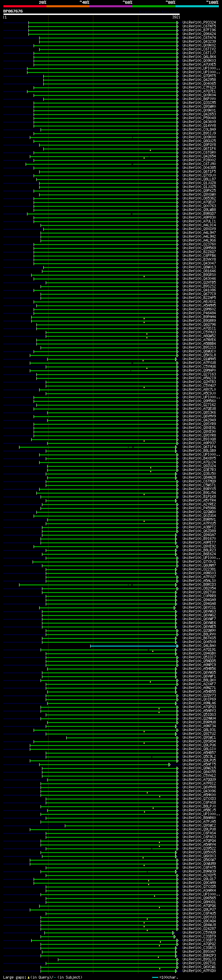Open hit UniRef100_A7Q191
The image size is (222, 980).
coord(199,650)
